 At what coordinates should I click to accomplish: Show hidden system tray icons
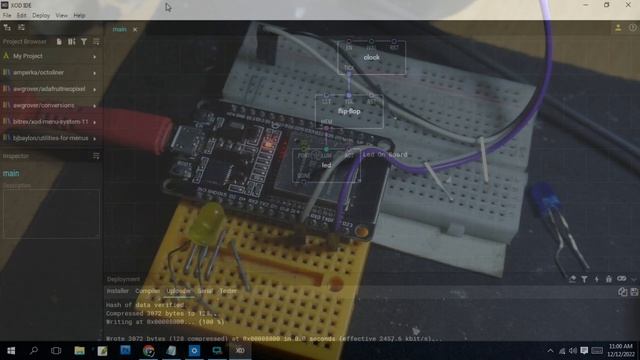pos(550,351)
